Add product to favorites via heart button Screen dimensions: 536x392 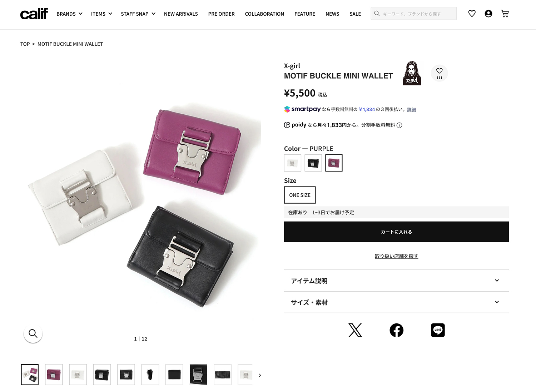[x=439, y=73]
